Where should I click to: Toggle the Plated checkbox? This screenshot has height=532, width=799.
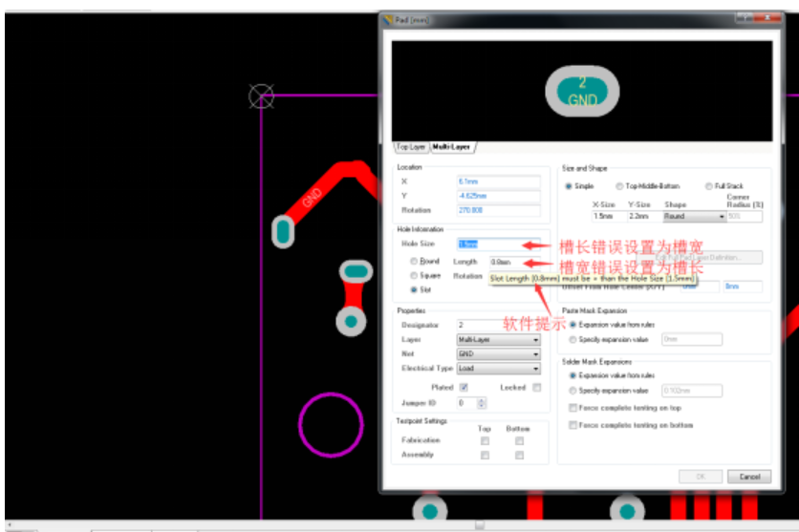(464, 388)
